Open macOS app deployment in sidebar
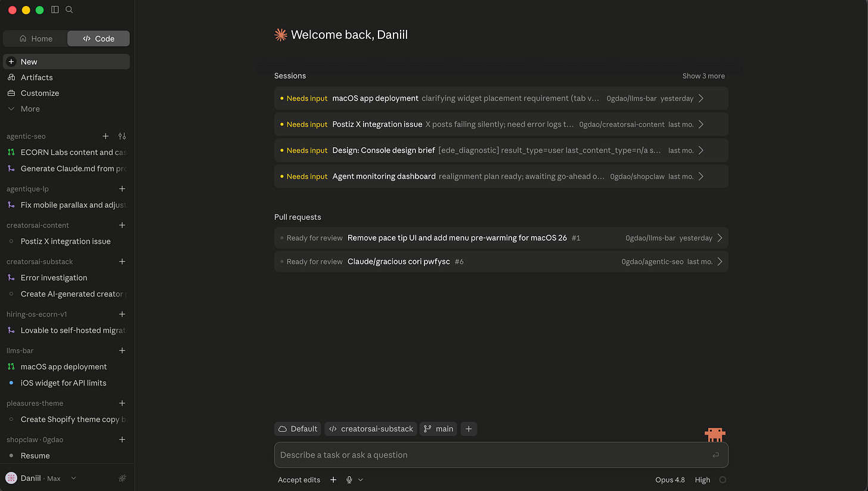This screenshot has width=868, height=491. click(66, 366)
